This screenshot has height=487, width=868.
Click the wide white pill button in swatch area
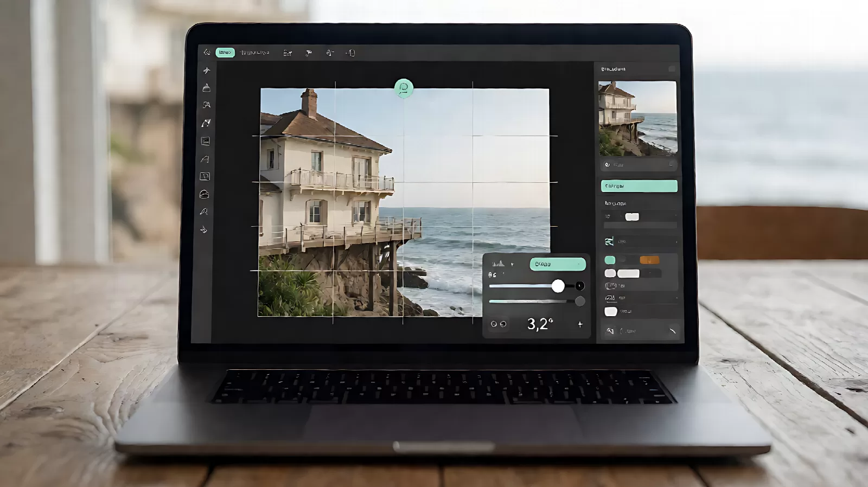(x=628, y=273)
